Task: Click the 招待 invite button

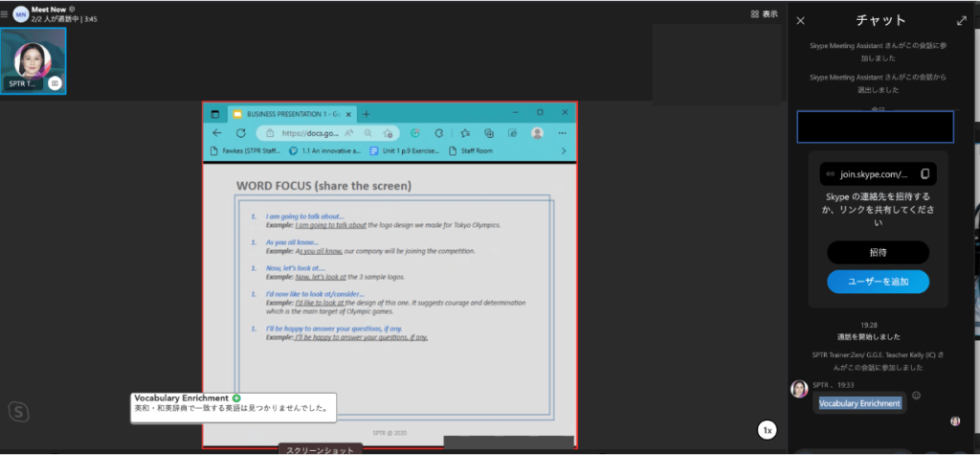Action: click(x=878, y=252)
